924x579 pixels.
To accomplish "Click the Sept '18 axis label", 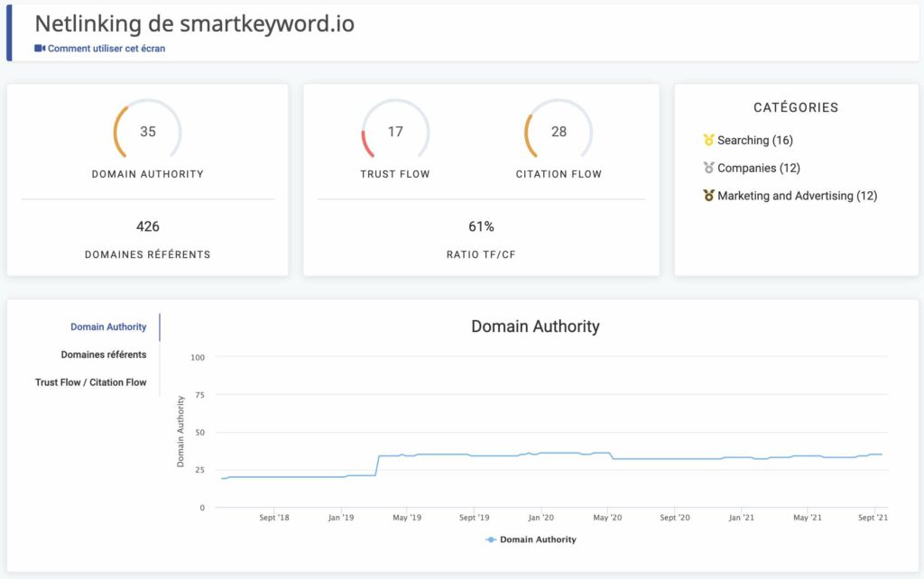I will 274,518.
